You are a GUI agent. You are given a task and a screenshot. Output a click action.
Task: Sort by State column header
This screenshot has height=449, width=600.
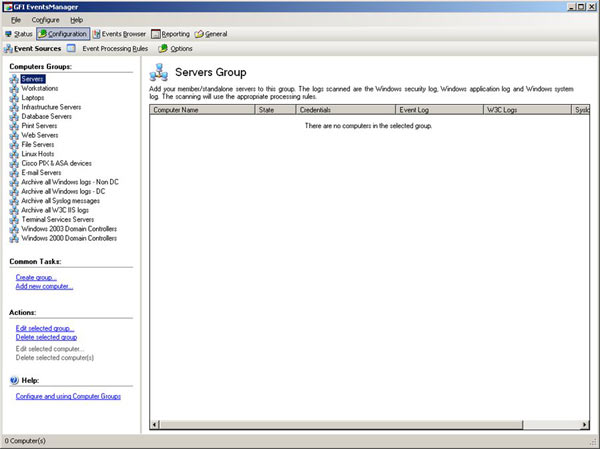point(276,110)
